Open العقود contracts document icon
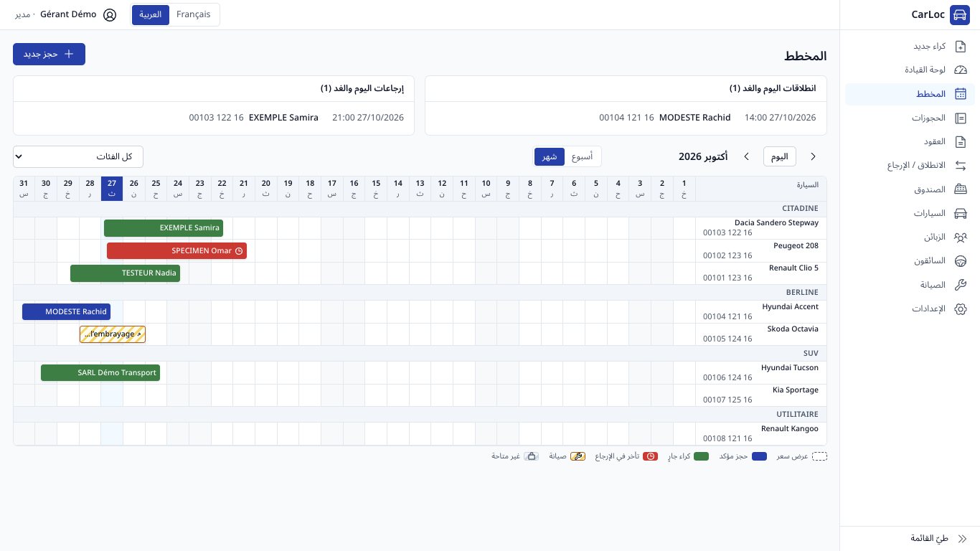This screenshot has height=551, width=980. [x=961, y=141]
